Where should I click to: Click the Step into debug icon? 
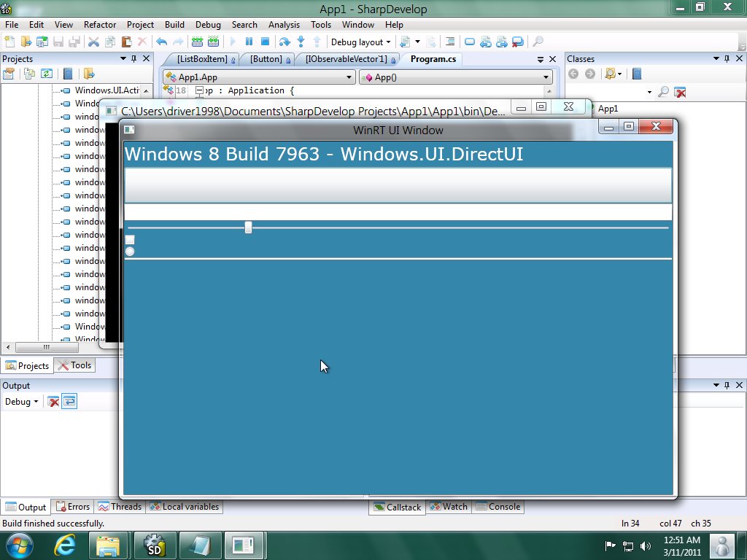301,42
